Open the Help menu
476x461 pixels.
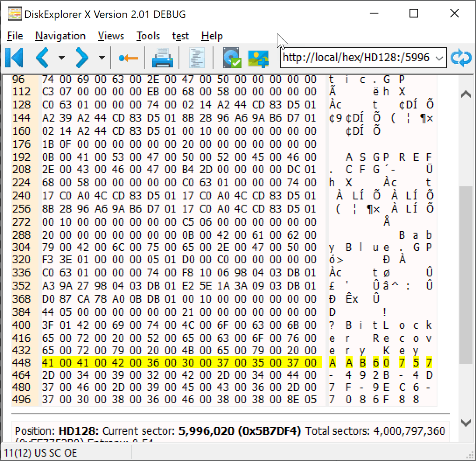212,36
